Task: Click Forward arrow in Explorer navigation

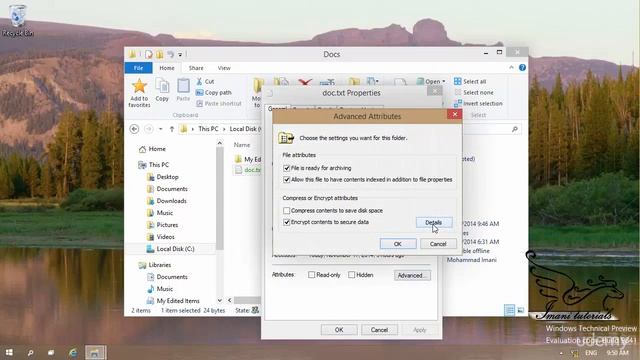Action: tap(149, 129)
